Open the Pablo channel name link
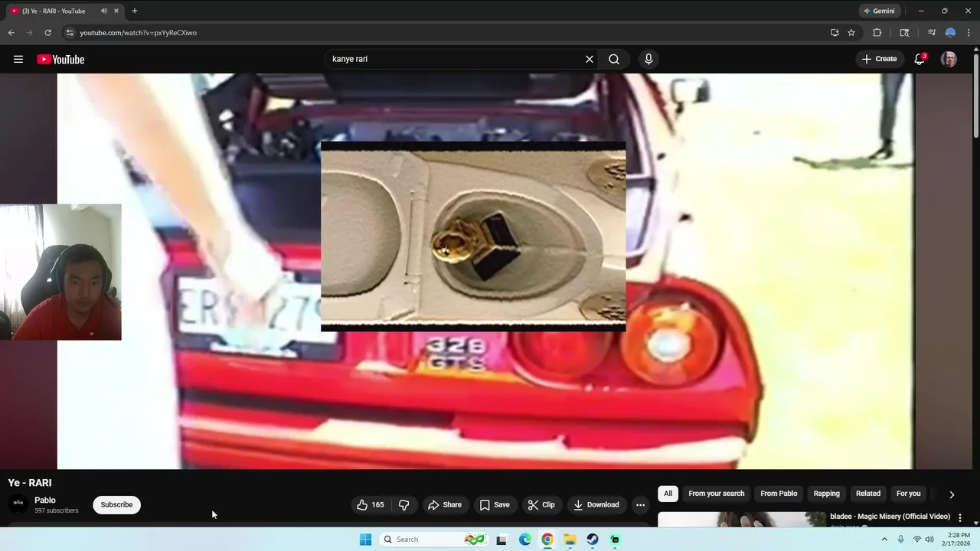 [x=45, y=500]
